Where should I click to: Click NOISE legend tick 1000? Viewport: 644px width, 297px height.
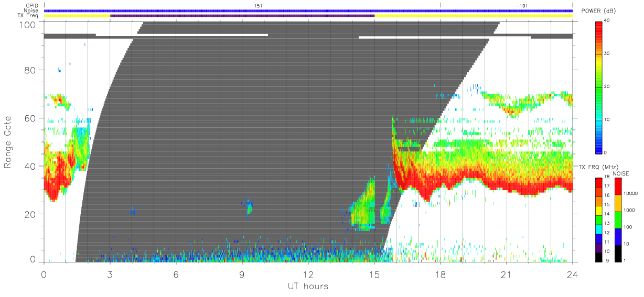pos(629,210)
